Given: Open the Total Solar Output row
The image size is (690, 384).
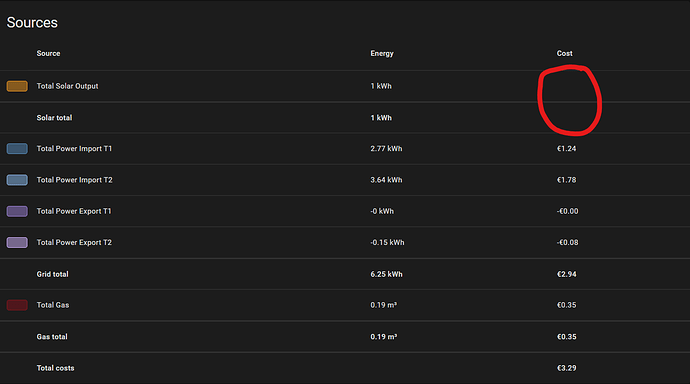Looking at the screenshot, I should [x=345, y=86].
